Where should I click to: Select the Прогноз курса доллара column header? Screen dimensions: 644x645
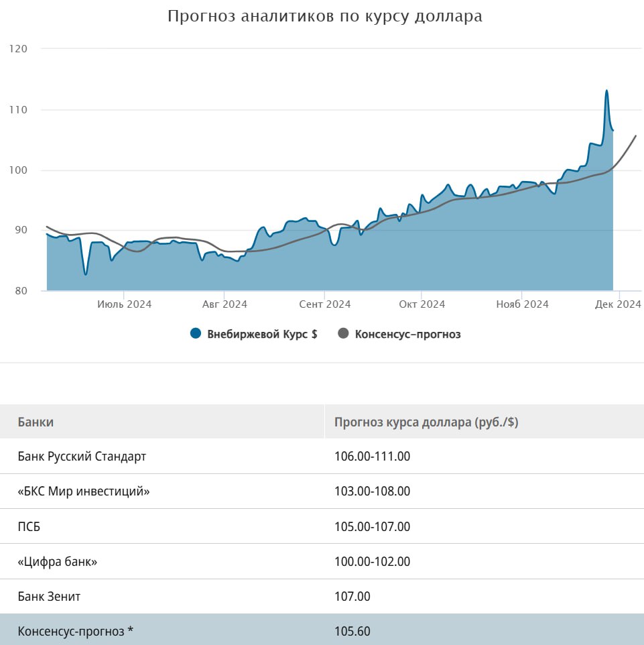[426, 422]
